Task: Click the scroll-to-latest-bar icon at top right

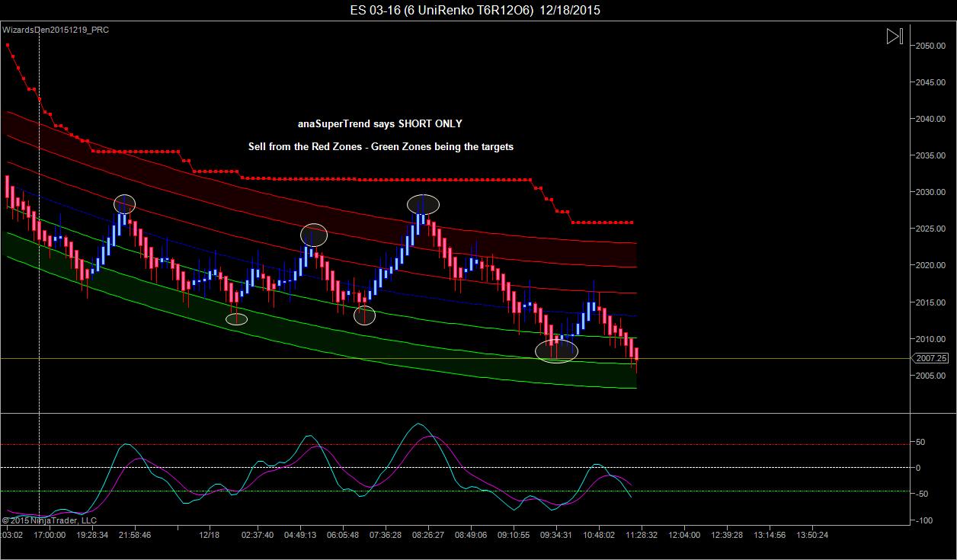Action: 895,36
